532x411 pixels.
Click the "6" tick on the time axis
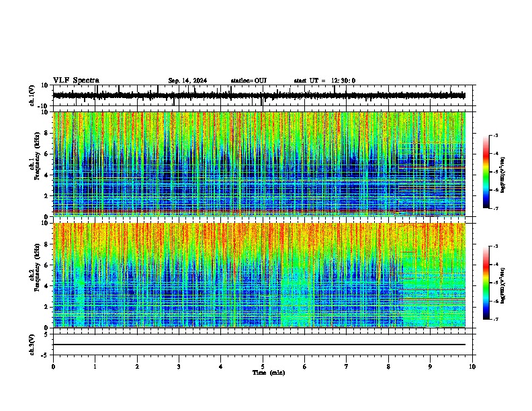(305, 367)
